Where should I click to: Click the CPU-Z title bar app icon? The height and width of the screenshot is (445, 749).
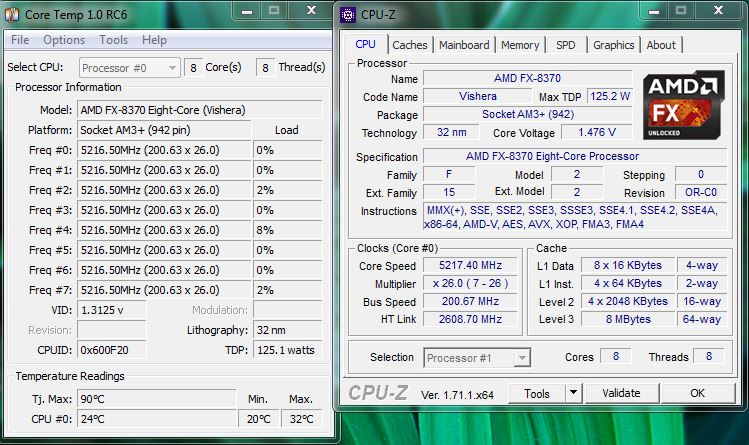pos(348,15)
